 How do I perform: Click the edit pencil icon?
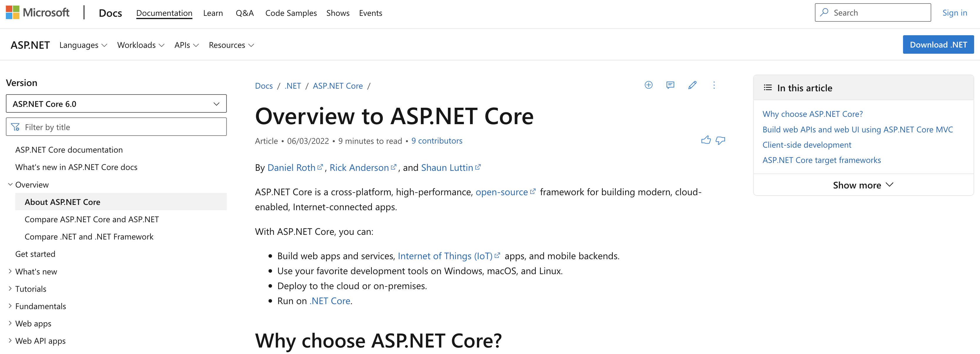[x=692, y=85]
